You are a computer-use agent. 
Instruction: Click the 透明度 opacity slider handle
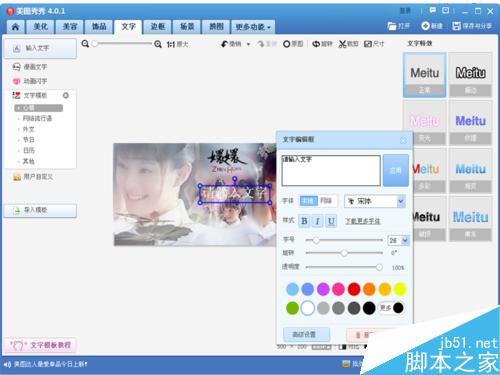point(379,267)
